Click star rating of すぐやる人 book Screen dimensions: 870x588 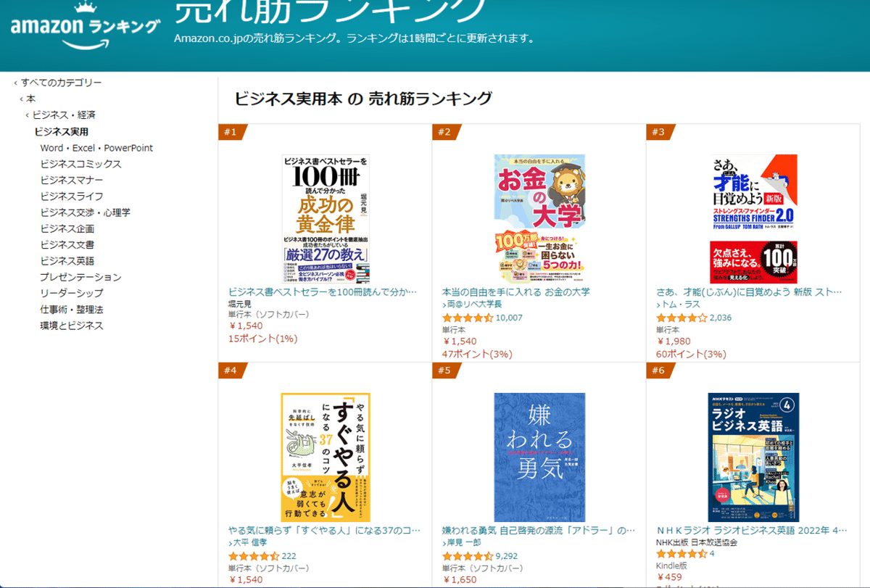pyautogui.click(x=254, y=556)
